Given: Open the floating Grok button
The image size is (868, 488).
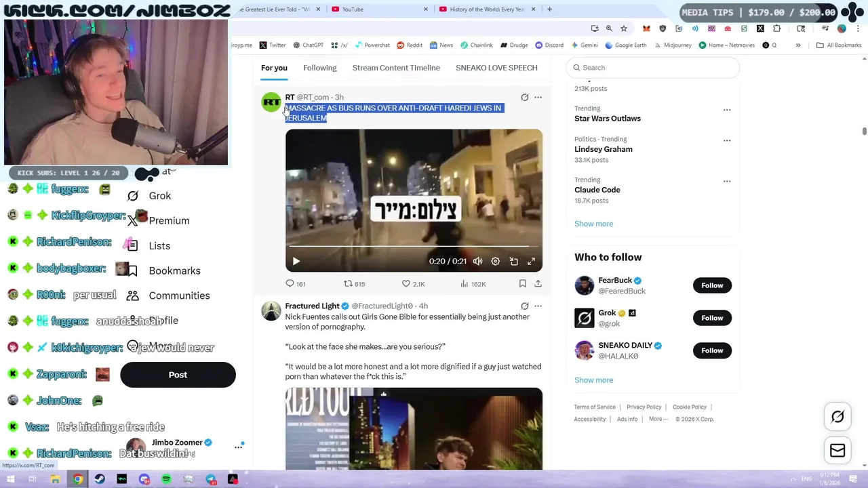Looking at the screenshot, I should [837, 417].
